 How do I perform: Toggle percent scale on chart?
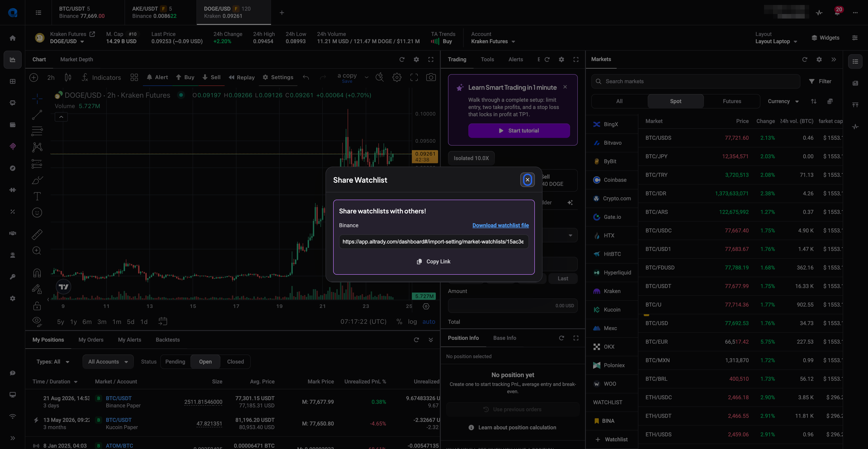[399, 321]
